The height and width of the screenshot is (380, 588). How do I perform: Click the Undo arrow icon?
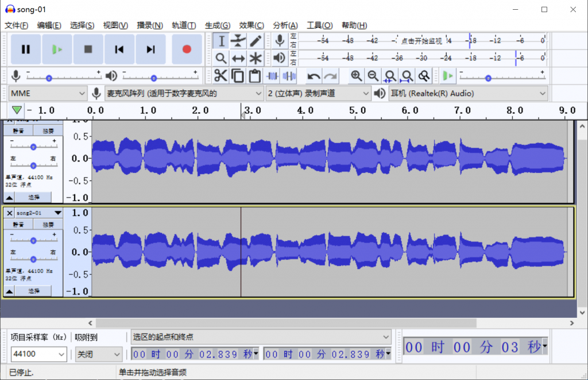click(x=314, y=76)
